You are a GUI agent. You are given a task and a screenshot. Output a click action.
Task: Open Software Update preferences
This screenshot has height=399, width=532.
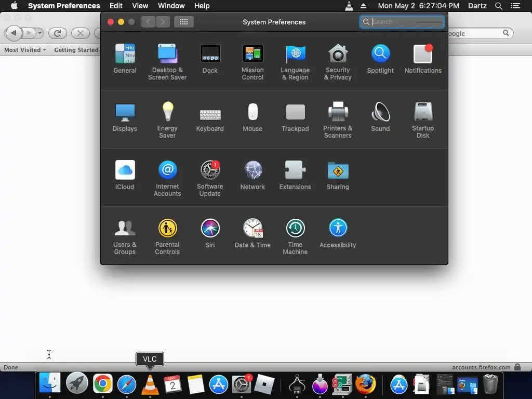point(210,178)
